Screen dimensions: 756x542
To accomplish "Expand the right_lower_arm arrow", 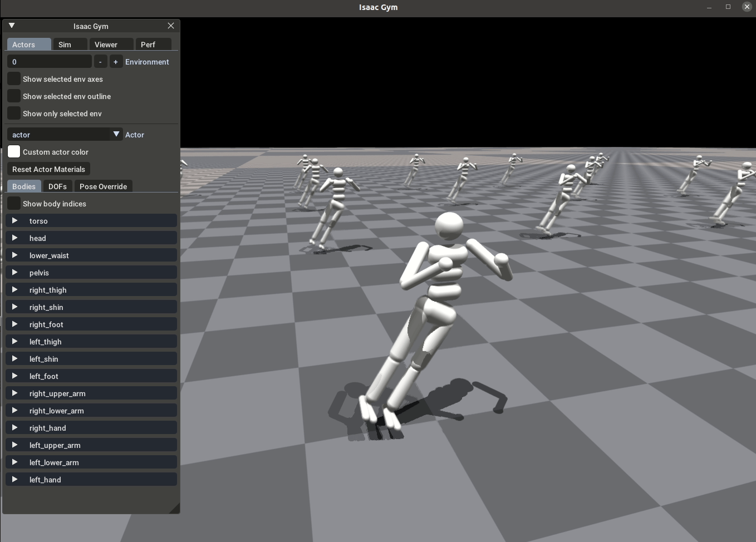I will coord(15,411).
